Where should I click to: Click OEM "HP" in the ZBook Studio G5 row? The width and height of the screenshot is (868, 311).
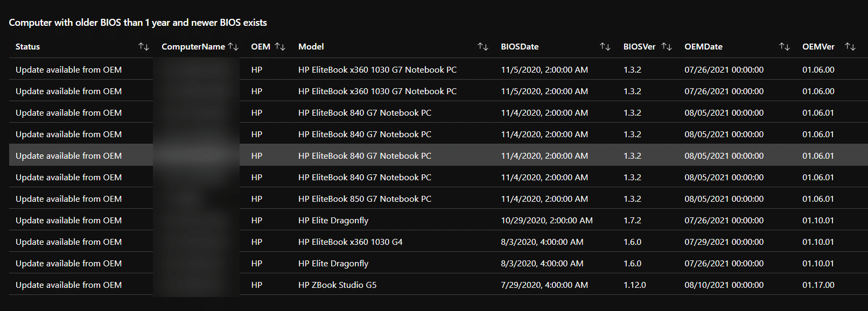coord(257,285)
